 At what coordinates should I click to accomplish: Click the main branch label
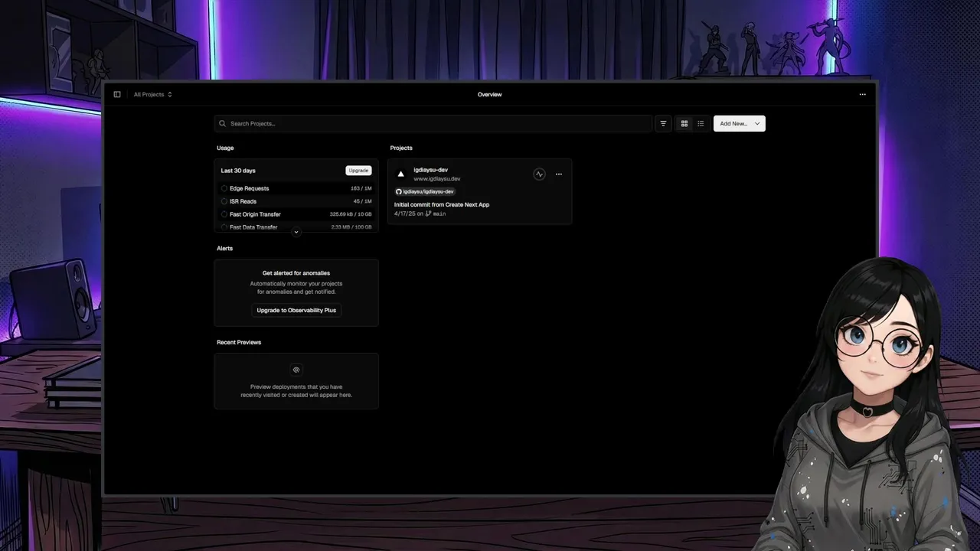[x=439, y=214]
